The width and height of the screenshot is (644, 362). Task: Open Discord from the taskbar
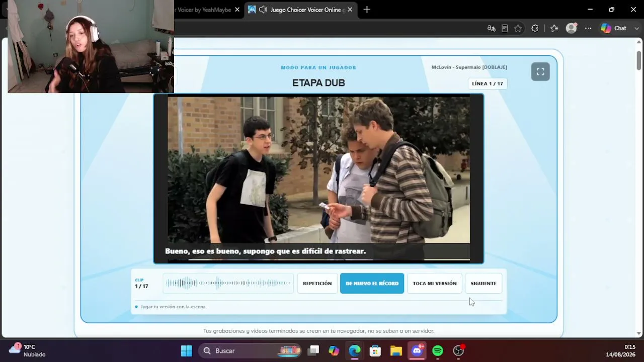tap(417, 350)
